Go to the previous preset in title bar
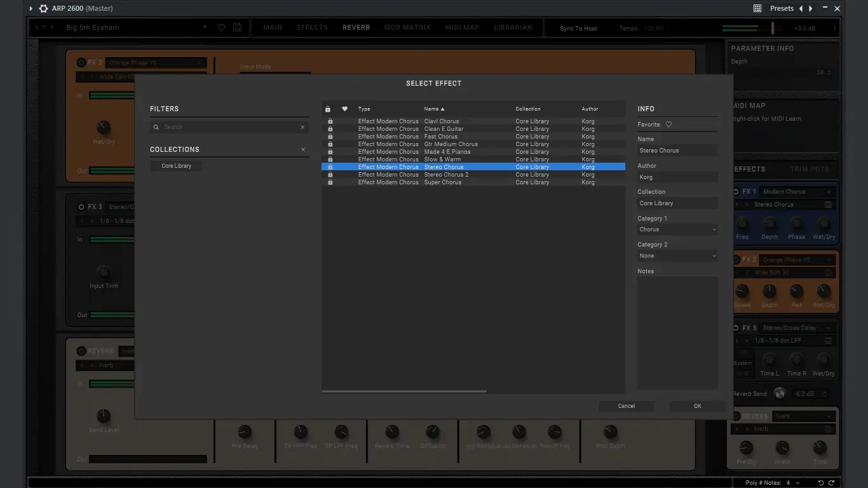The width and height of the screenshot is (868, 488). (801, 8)
